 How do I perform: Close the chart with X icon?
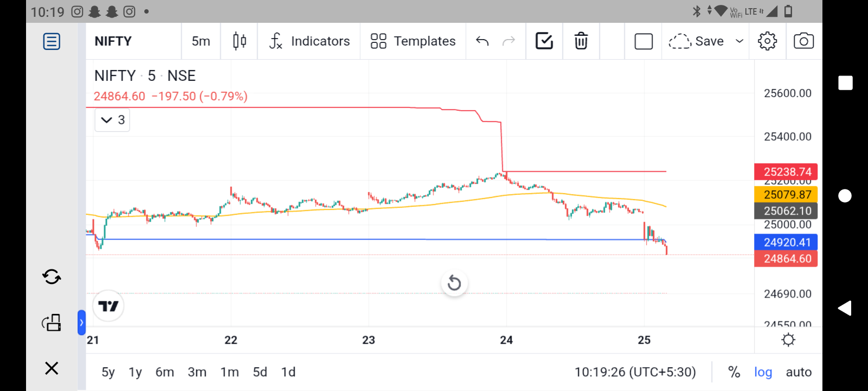click(52, 368)
